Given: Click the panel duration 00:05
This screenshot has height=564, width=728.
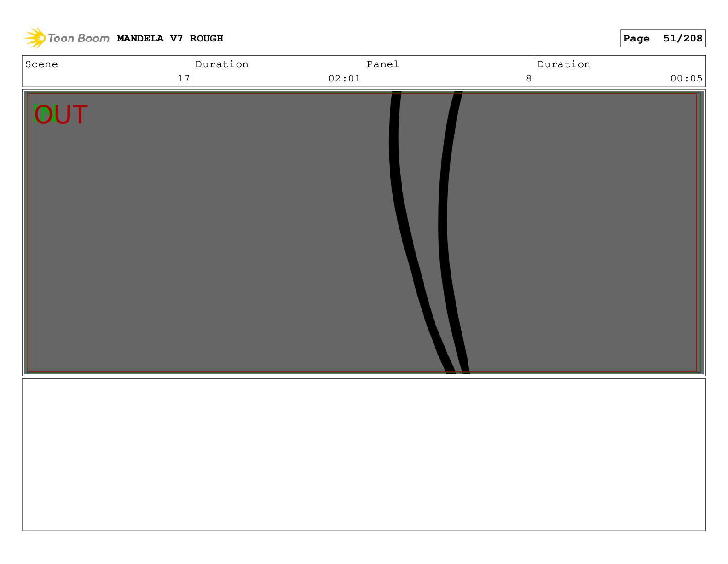Looking at the screenshot, I should pyautogui.click(x=686, y=78).
